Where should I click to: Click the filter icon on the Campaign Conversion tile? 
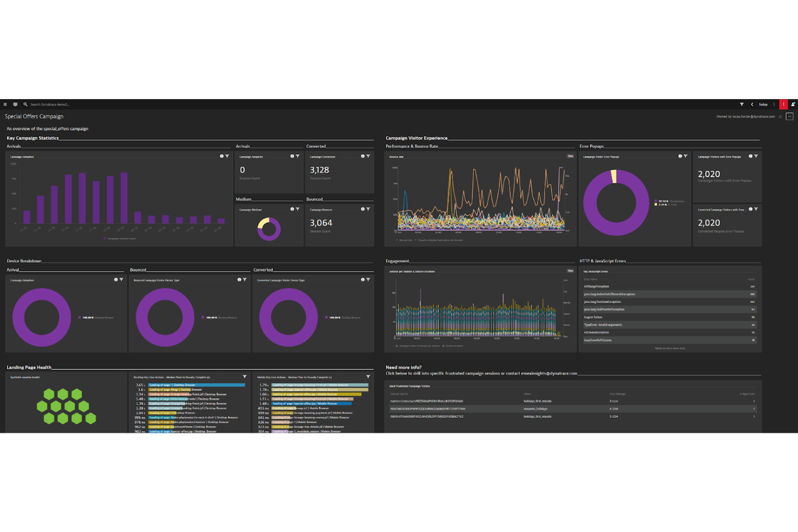[368, 156]
